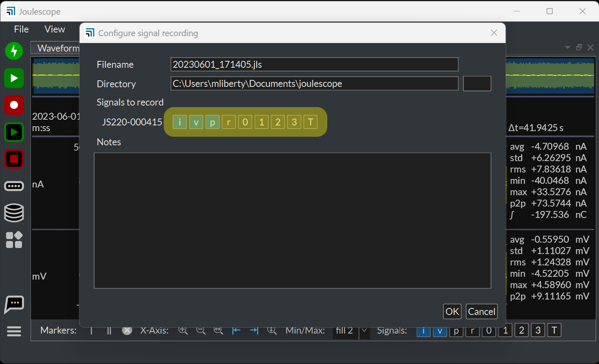Screen dimensions: 599x364
Task: Toggle the '0' signal in recording dialog
Action: tap(245, 122)
